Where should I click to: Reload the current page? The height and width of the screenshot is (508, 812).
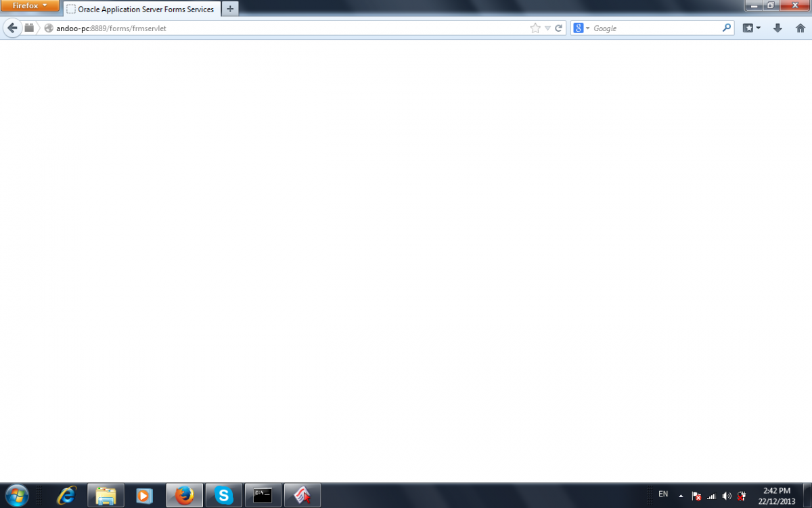coord(559,28)
